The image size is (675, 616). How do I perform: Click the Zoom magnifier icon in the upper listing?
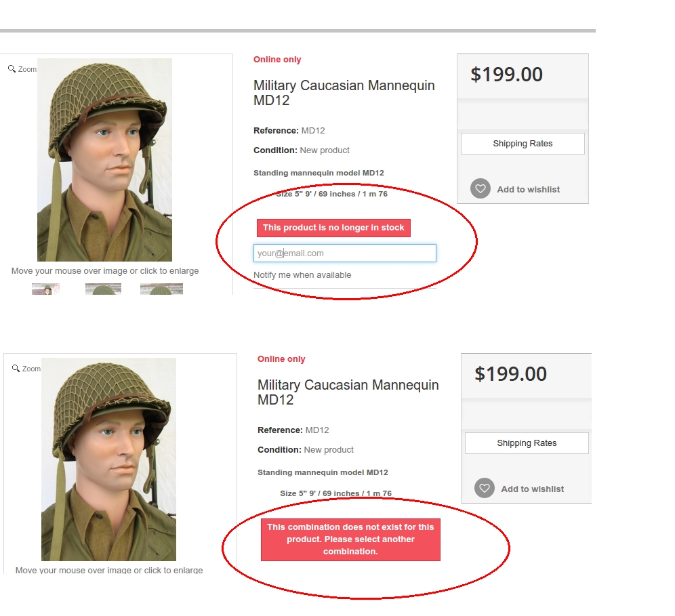12,69
